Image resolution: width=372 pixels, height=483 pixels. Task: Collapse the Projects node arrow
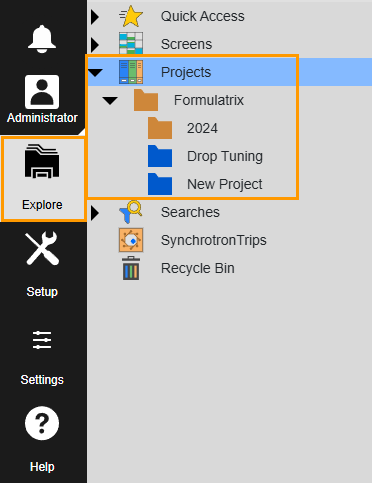pos(95,72)
